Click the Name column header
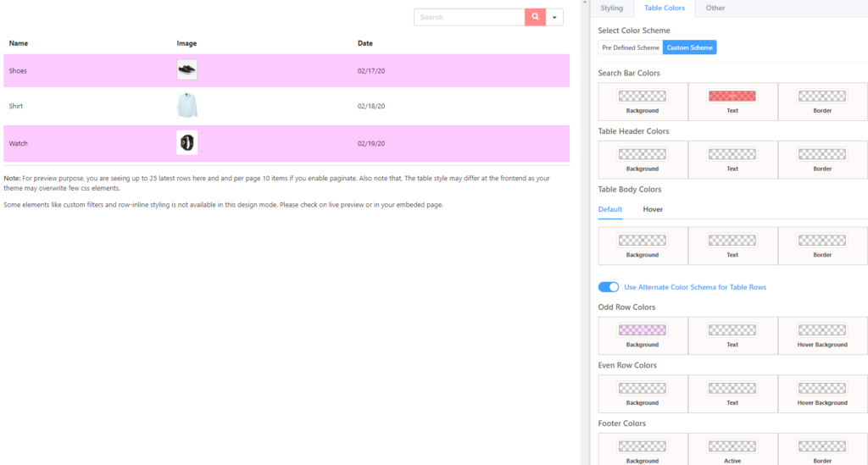Screen dimensions: 868x465 click(19, 43)
